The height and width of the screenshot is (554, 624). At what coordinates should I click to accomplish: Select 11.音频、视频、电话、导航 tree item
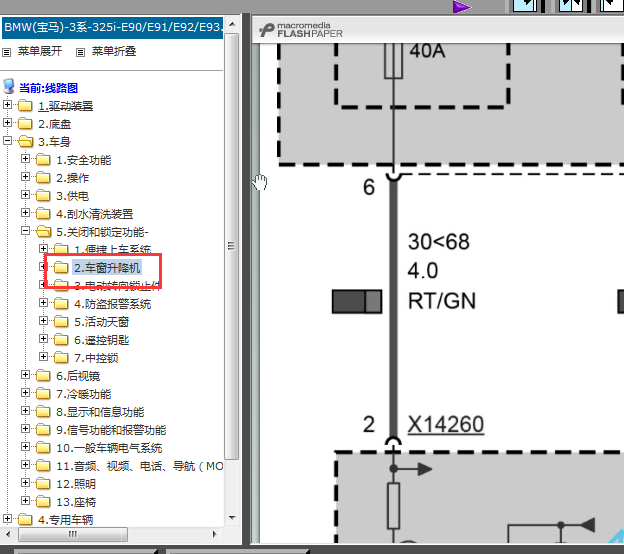point(140,466)
